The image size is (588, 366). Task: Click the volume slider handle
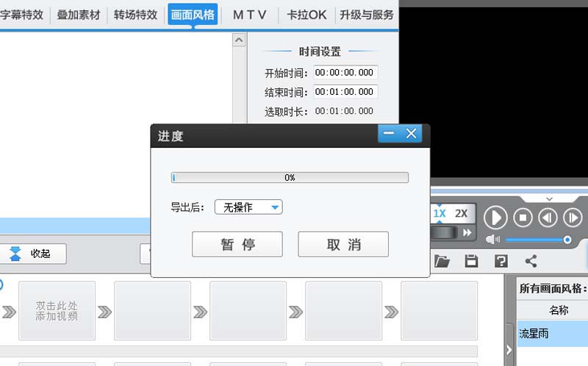567,240
